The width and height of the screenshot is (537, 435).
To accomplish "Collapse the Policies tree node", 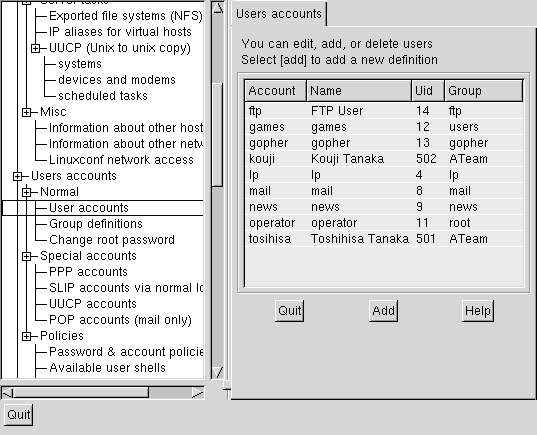I will point(26,337).
